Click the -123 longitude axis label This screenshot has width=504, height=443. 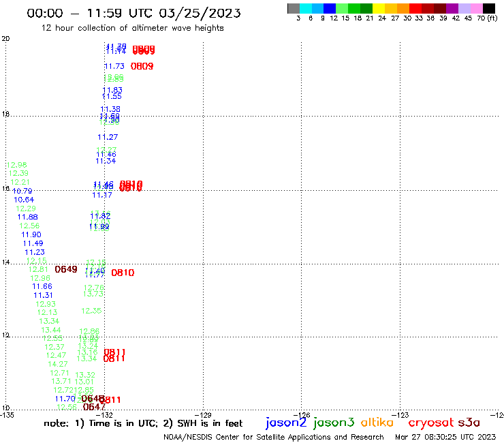click(400, 415)
